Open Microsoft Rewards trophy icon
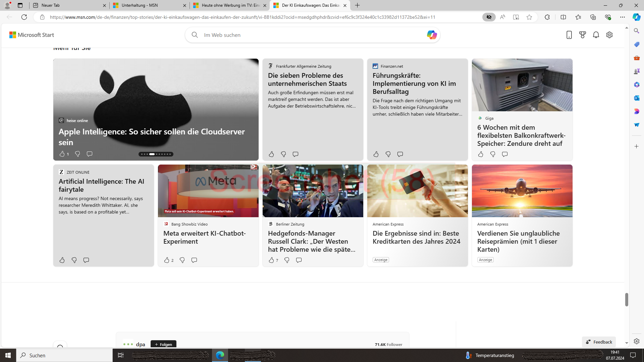 (583, 35)
